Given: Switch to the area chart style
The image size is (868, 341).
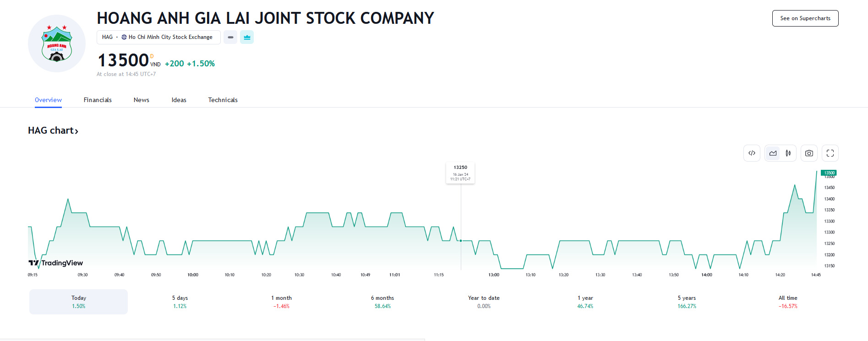Looking at the screenshot, I should 773,153.
